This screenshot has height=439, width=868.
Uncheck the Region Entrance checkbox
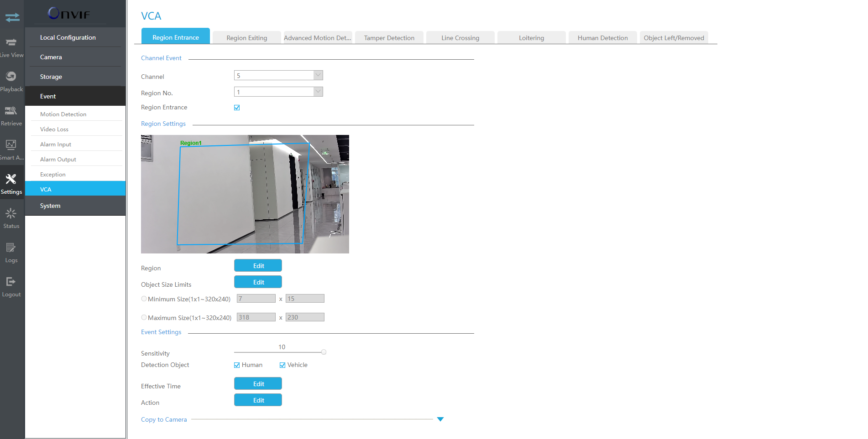[237, 108]
